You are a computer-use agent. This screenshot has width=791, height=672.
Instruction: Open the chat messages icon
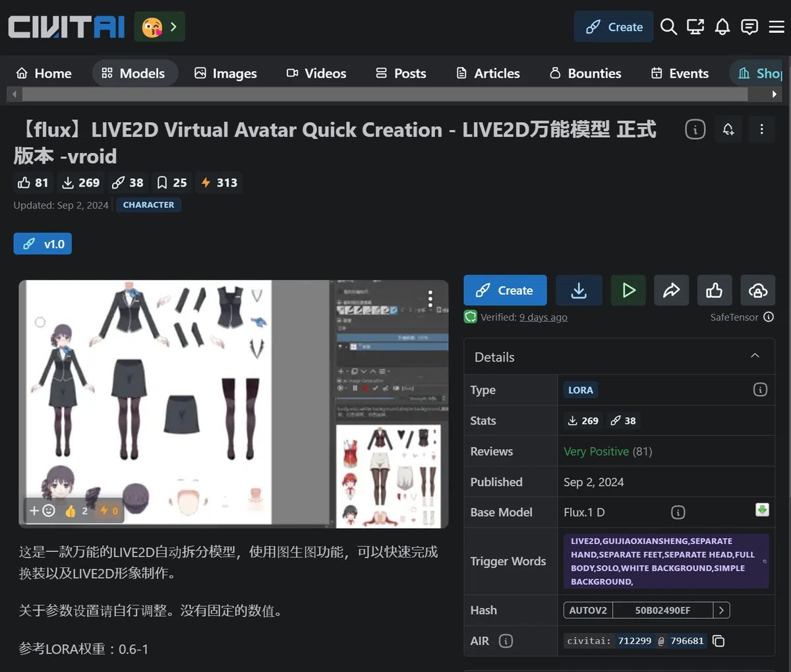pos(749,27)
